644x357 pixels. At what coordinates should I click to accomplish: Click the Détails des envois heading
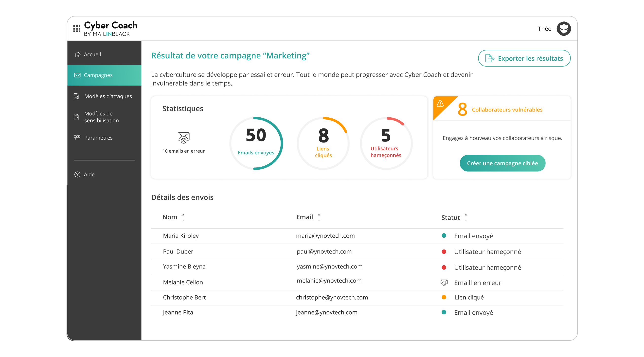coord(182,197)
